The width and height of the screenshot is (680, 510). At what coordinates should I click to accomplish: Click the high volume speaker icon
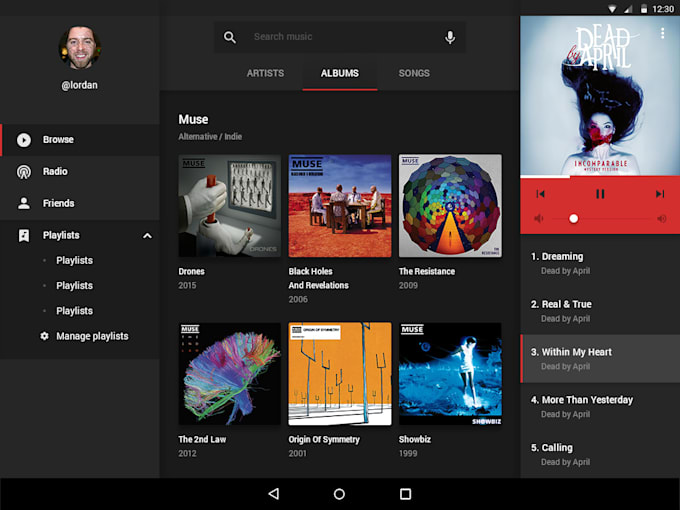(662, 218)
